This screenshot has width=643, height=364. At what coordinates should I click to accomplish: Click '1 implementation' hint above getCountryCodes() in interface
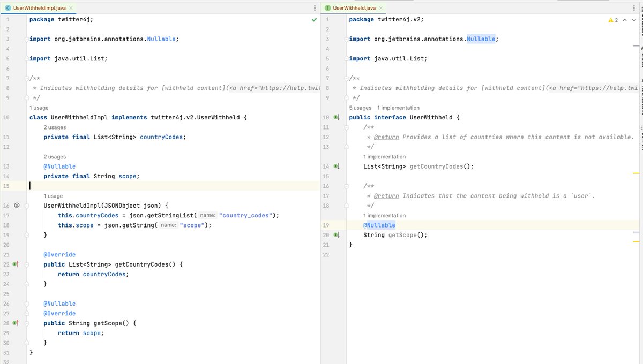point(385,157)
